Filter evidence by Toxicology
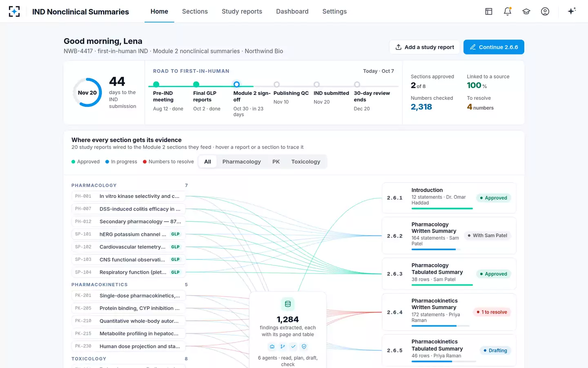The image size is (588, 368). tap(306, 162)
